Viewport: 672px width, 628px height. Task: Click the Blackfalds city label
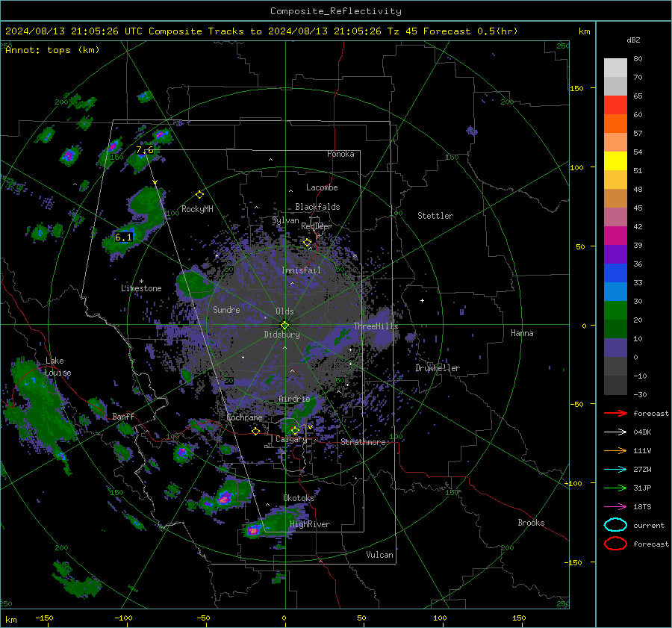317,207
